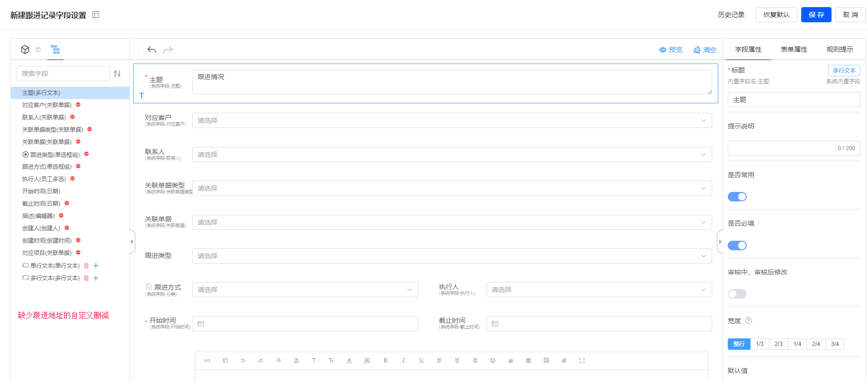Click 恢复默认 button

click(x=776, y=15)
